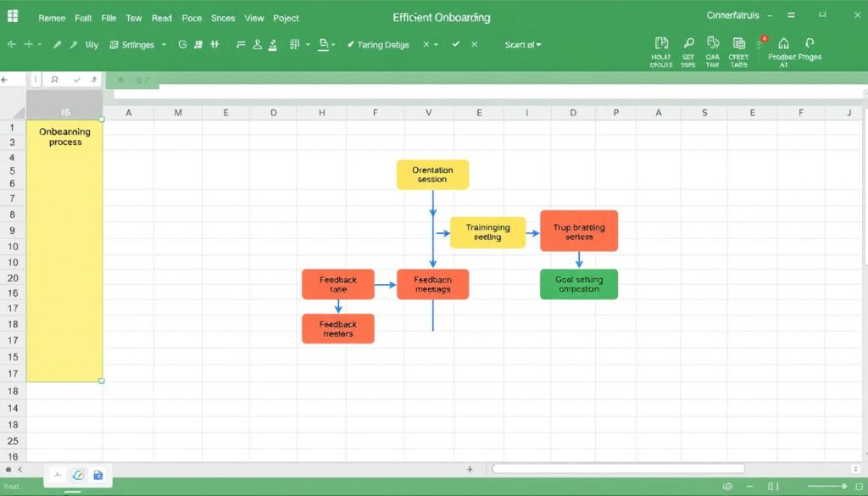The image size is (868, 496).
Task: Expand the borders dropdown arrow
Action: (x=308, y=45)
